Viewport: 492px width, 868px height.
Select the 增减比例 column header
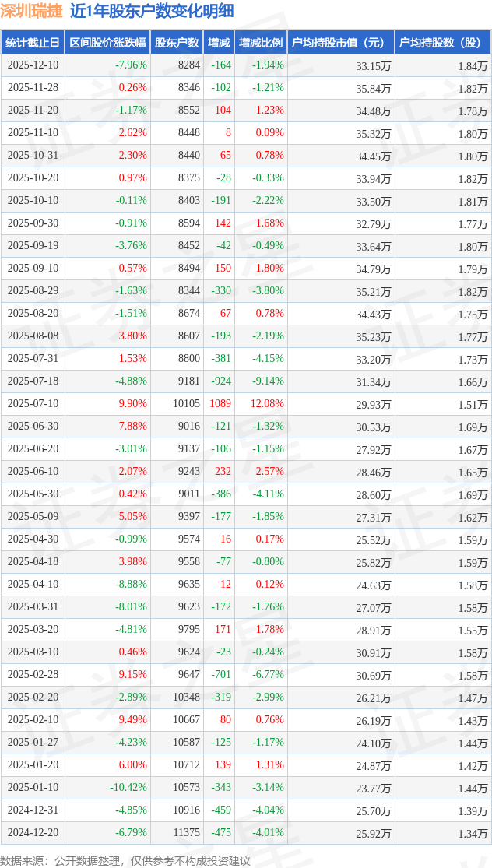[x=261, y=43]
